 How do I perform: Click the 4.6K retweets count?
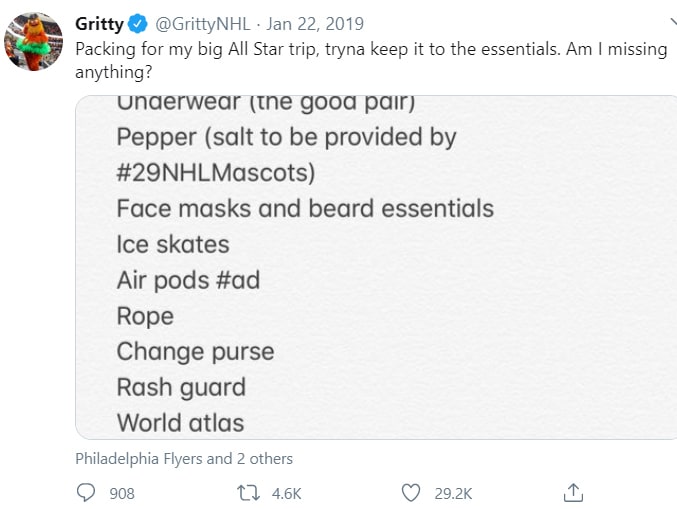(x=286, y=493)
